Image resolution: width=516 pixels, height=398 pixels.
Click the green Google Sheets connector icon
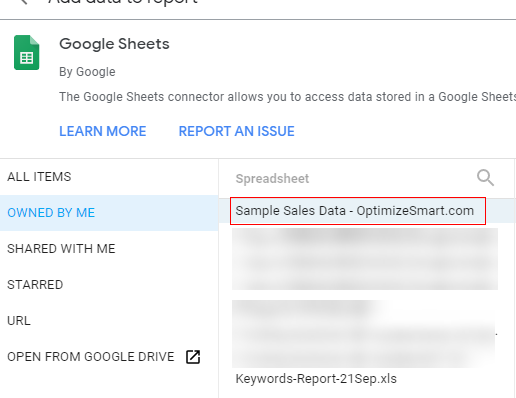point(27,53)
